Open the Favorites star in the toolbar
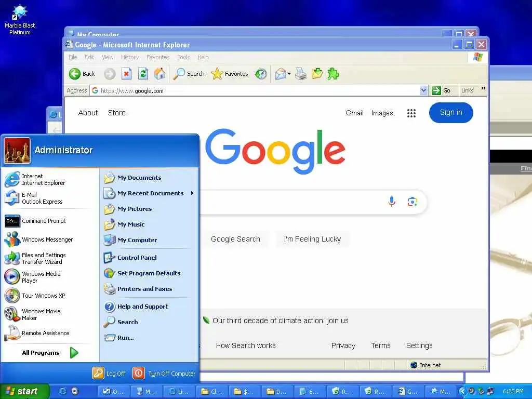This screenshot has height=399, width=532. (230, 74)
